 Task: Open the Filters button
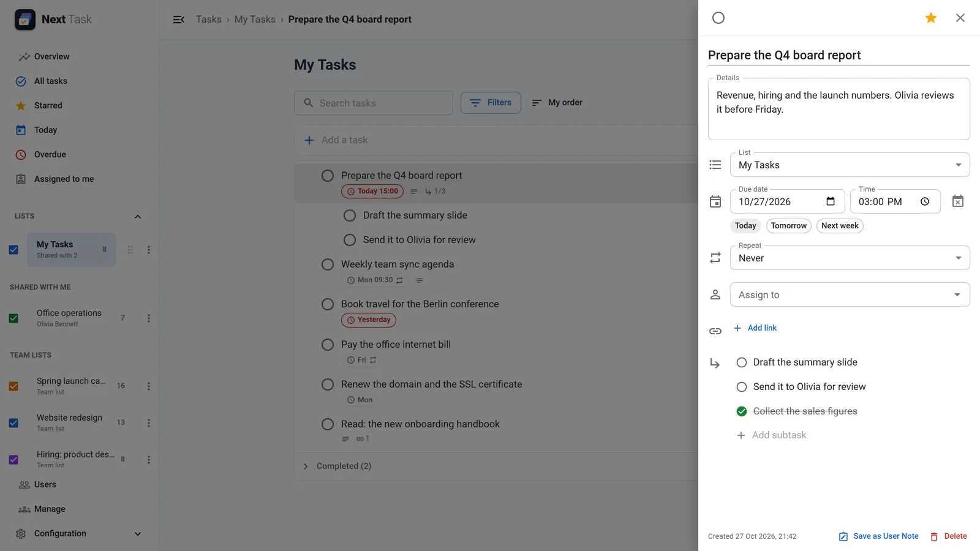(491, 103)
